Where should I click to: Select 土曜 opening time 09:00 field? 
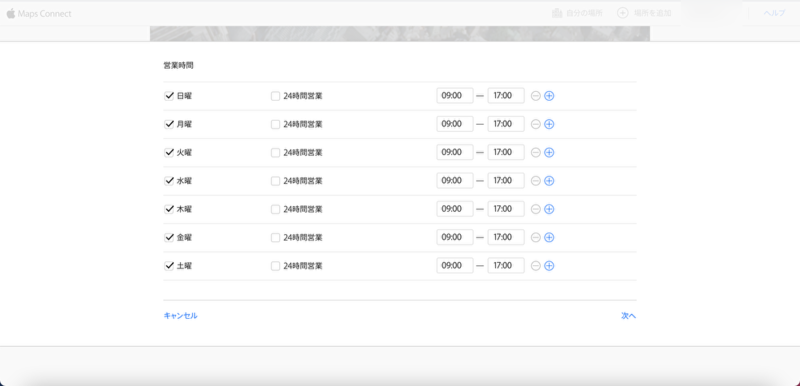(455, 266)
